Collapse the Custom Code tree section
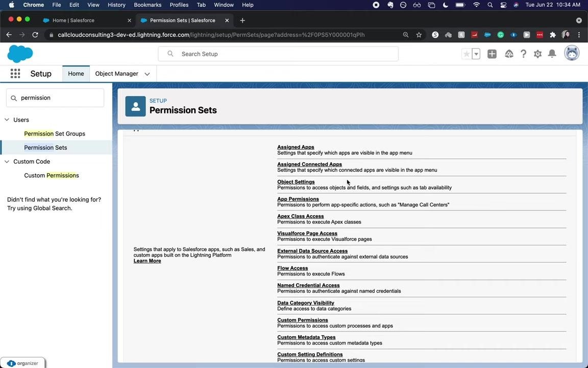Viewport: 588px width, 368px height. click(x=7, y=162)
